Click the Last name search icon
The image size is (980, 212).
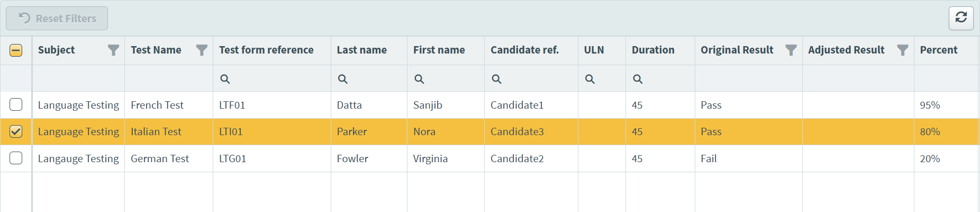(343, 79)
